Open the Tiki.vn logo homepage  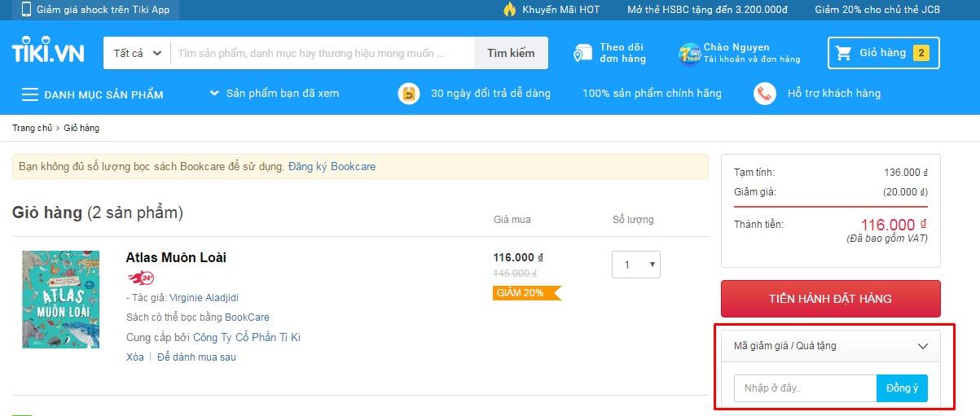click(47, 51)
